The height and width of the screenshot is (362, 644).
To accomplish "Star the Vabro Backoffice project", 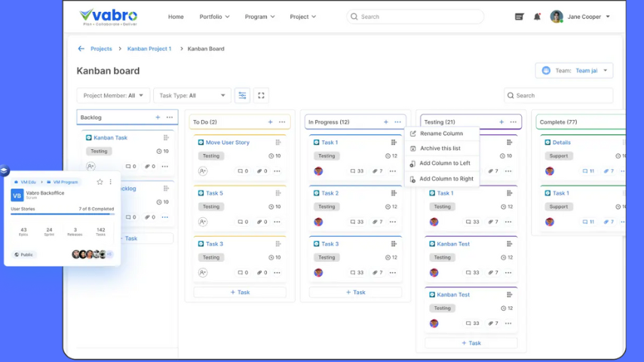I will click(x=100, y=182).
